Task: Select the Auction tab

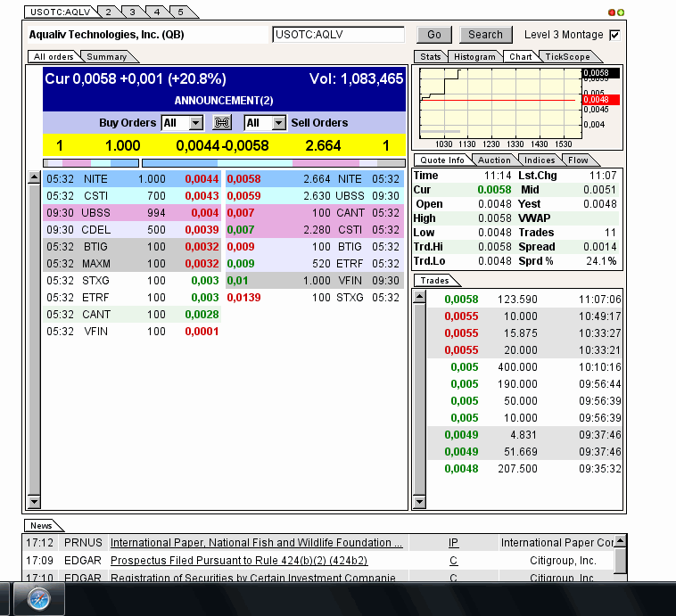Action: 494,160
